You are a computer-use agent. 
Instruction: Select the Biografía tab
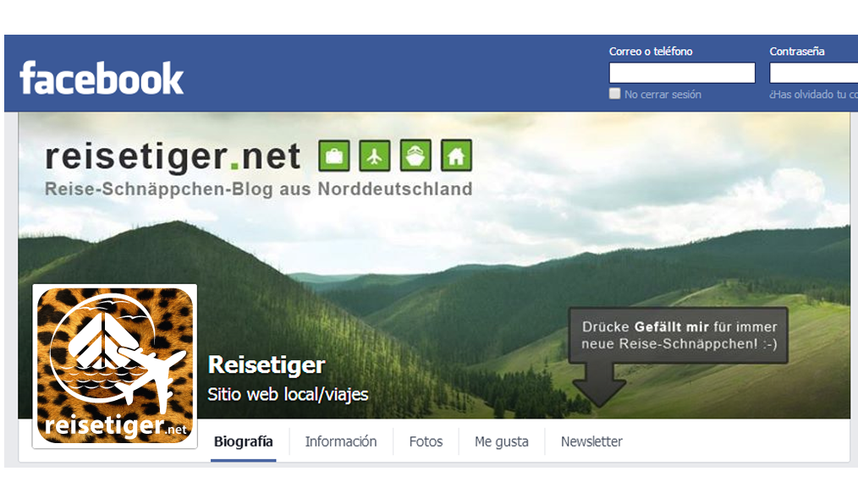[244, 441]
